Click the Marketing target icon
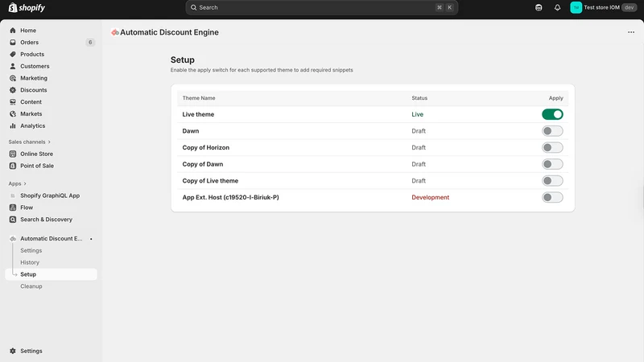Viewport: 644px width, 362px height. point(13,78)
